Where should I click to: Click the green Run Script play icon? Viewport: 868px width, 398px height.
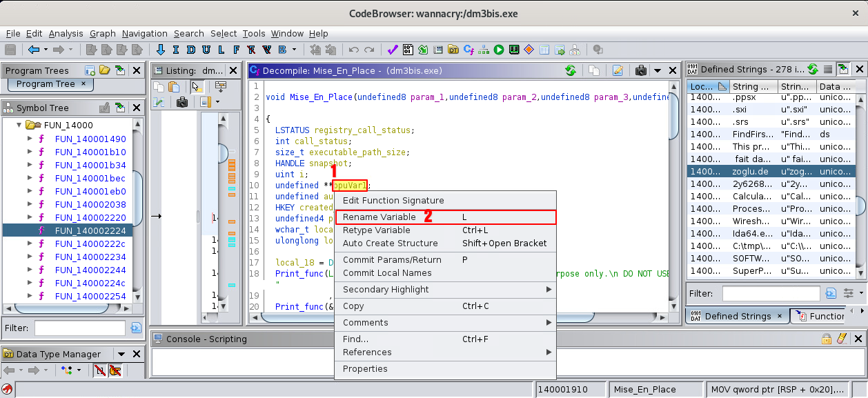498,50
